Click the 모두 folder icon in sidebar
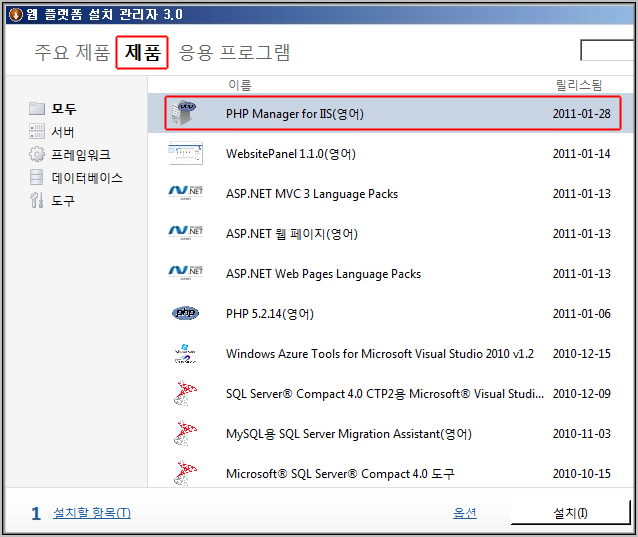 click(x=37, y=108)
